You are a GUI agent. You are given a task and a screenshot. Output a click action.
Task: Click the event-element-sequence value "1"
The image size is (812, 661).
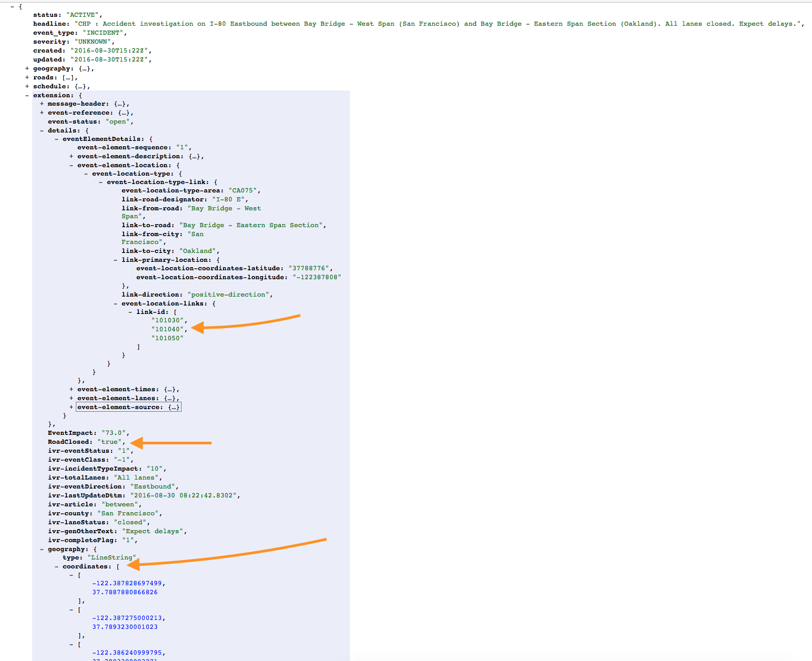182,148
